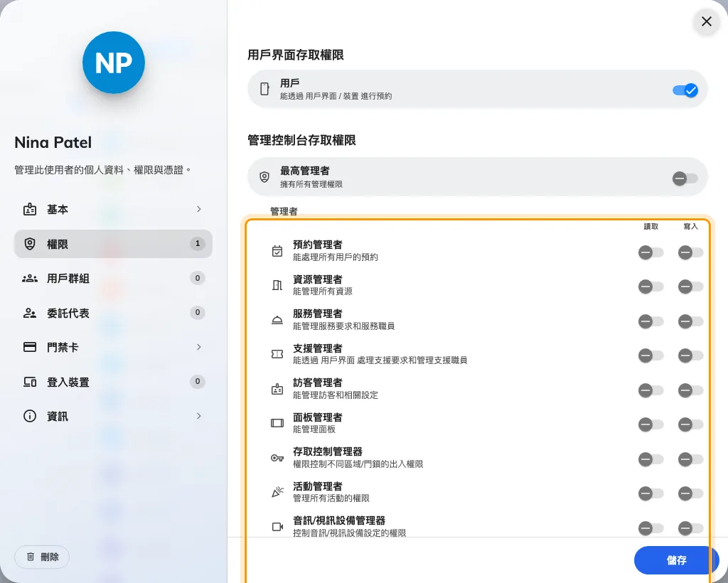Viewport: 728px width, 583px height.
Task: Click the panel icon for 面板管理者
Action: (x=277, y=423)
